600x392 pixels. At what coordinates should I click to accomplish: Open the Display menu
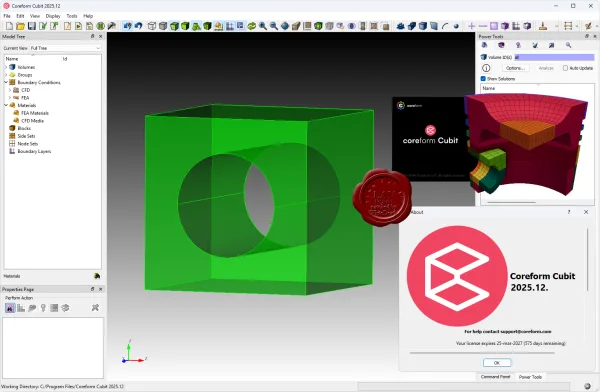coord(53,16)
